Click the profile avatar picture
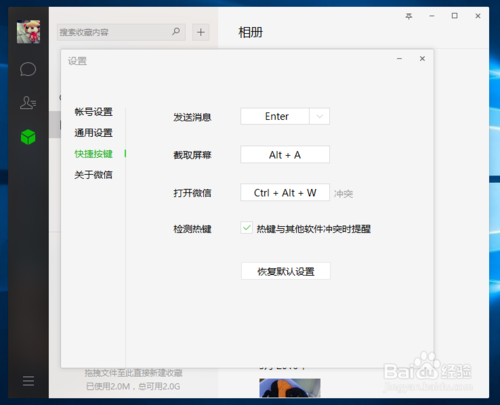Image resolution: width=500 pixels, height=405 pixels. click(28, 32)
